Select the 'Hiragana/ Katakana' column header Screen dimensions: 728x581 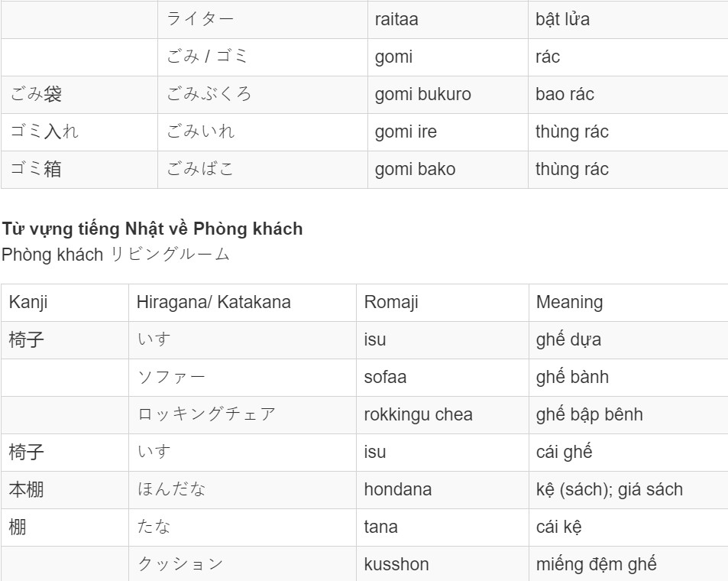point(242,303)
